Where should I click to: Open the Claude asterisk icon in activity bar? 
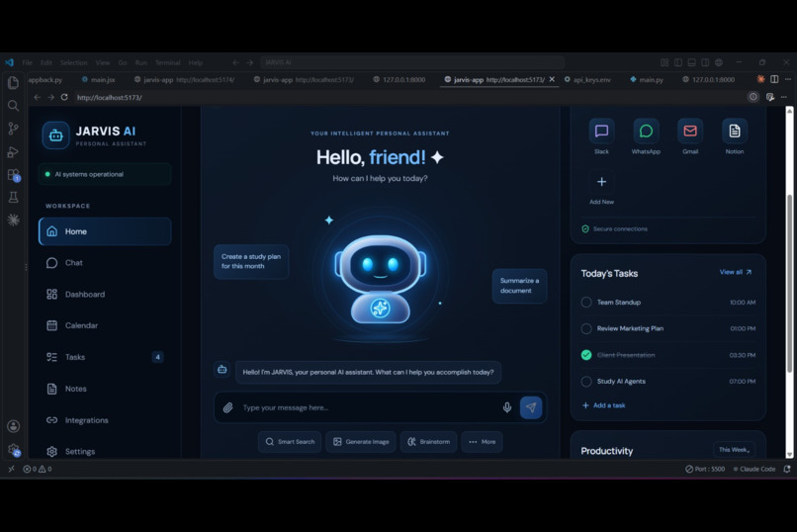[13, 220]
